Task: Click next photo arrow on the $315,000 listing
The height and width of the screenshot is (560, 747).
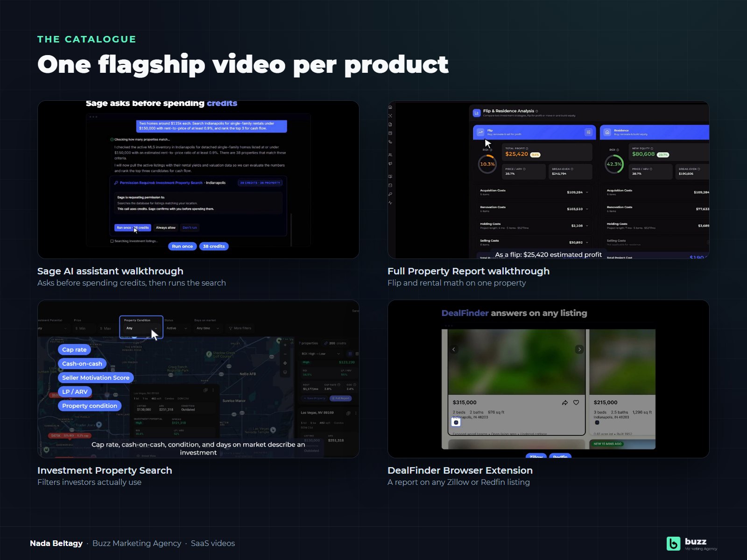Action: 579,349
